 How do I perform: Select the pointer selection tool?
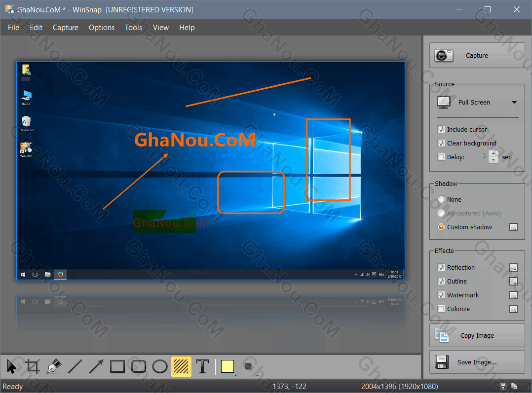tap(11, 366)
